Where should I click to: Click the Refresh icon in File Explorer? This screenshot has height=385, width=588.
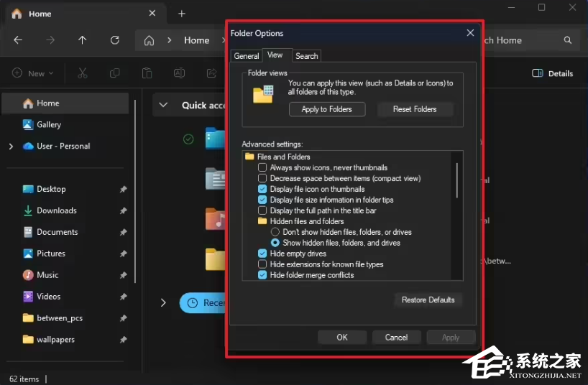coord(115,40)
